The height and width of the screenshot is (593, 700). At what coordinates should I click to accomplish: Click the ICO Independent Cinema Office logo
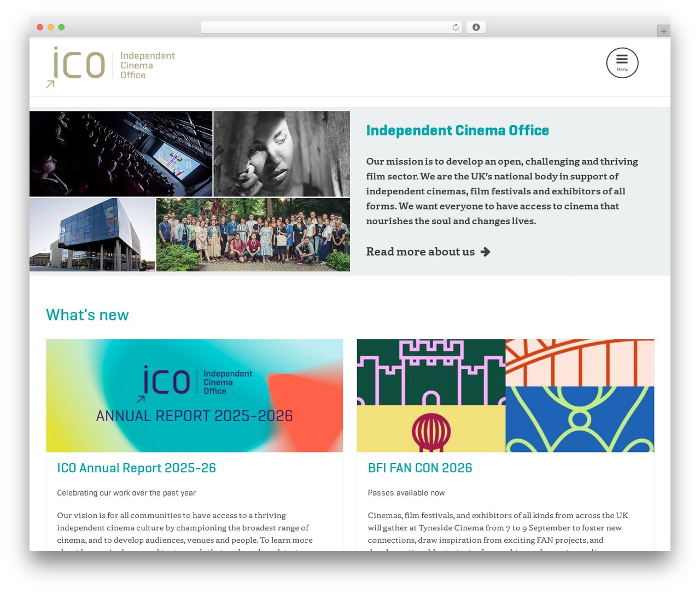click(x=110, y=67)
